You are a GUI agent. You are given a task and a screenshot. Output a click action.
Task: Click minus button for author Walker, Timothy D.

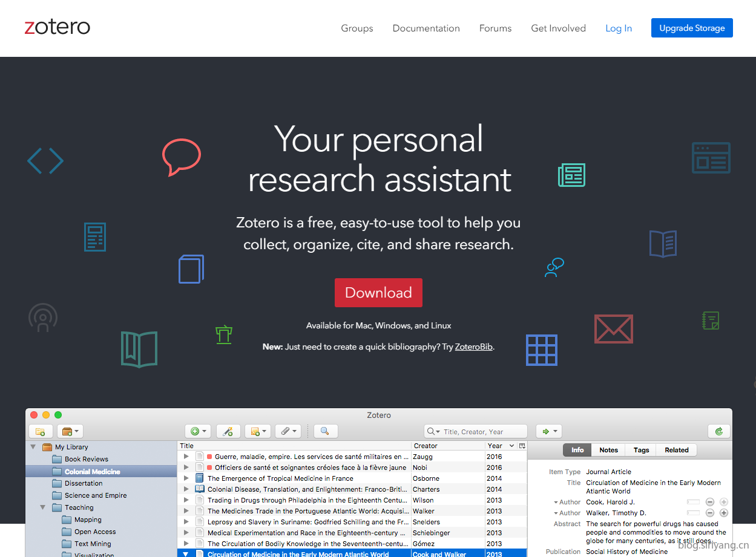pyautogui.click(x=710, y=513)
